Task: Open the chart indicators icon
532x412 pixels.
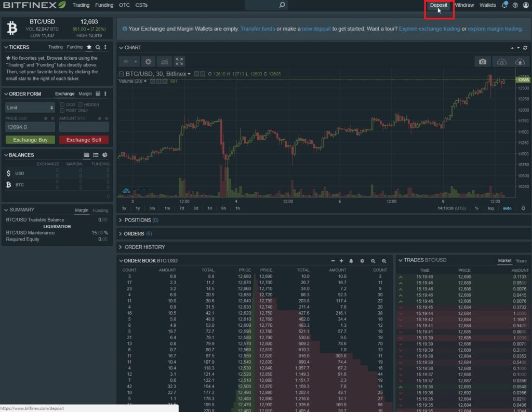Action: pyautogui.click(x=165, y=61)
